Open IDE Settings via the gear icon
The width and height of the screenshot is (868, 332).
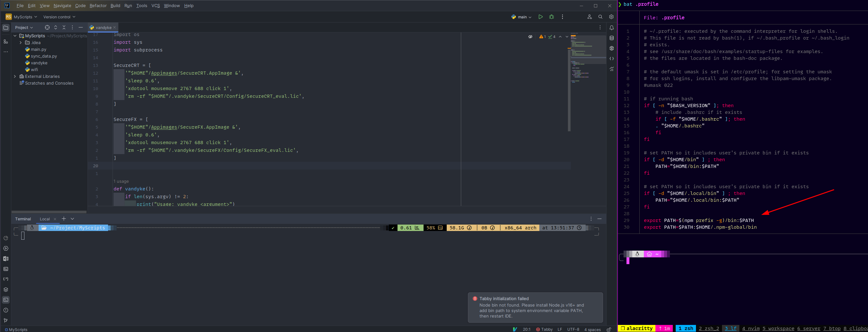coord(611,16)
